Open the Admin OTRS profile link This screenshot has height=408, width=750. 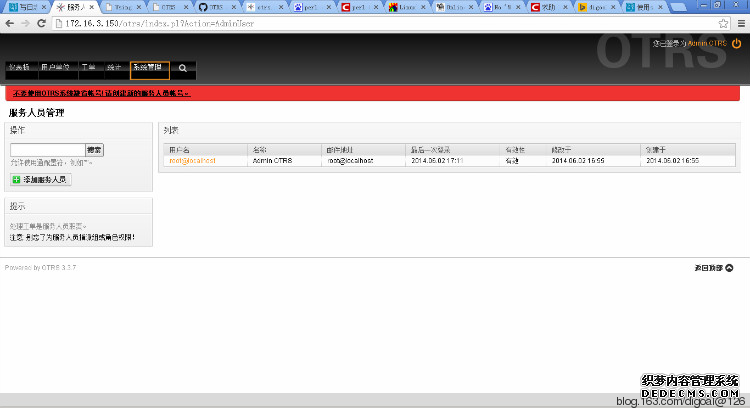[707, 44]
